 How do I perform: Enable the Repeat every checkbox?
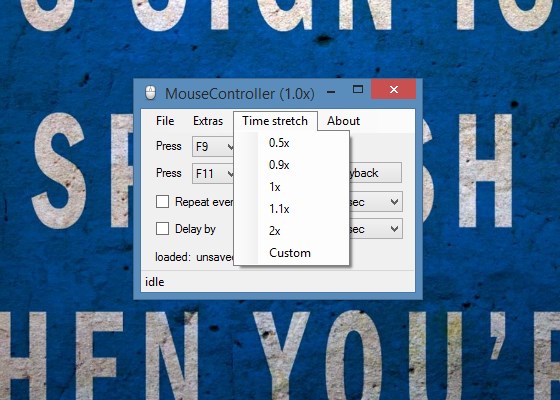[162, 202]
